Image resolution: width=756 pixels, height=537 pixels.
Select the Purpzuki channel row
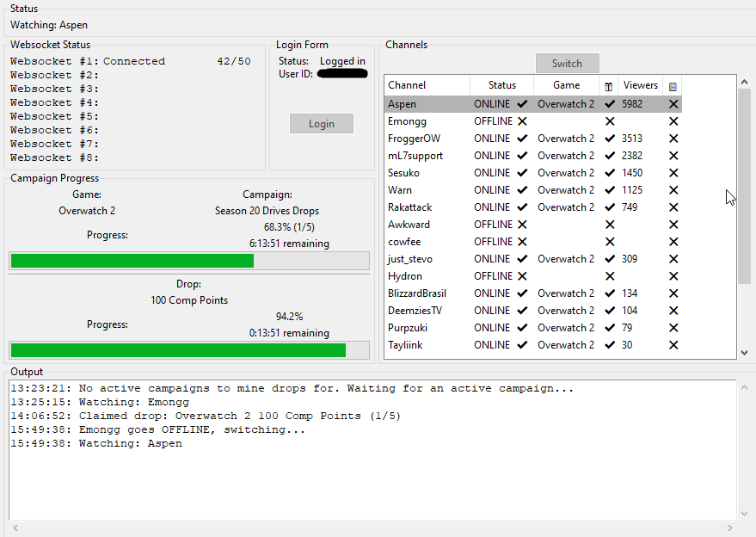tap(533, 328)
